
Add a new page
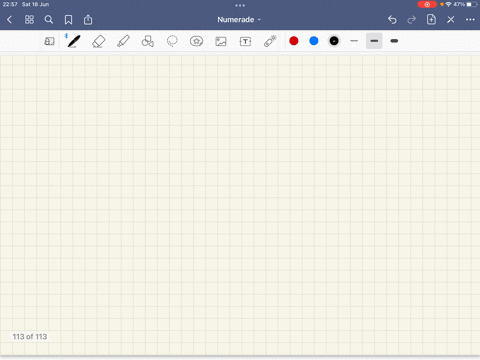coord(431,19)
